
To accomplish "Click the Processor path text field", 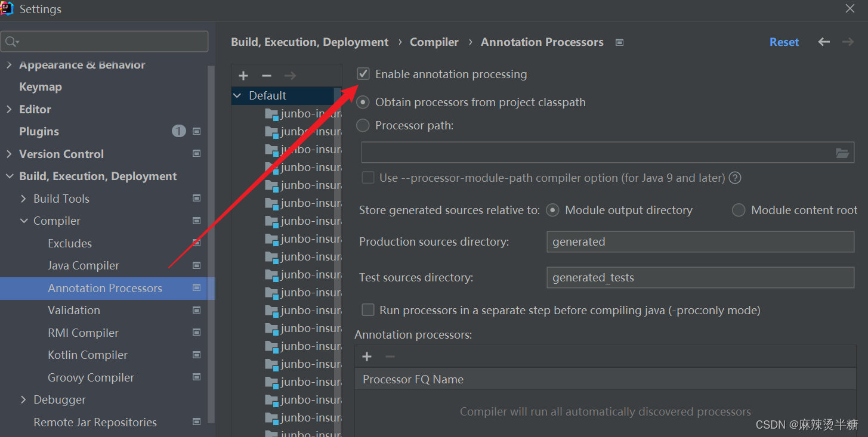I will coord(608,153).
